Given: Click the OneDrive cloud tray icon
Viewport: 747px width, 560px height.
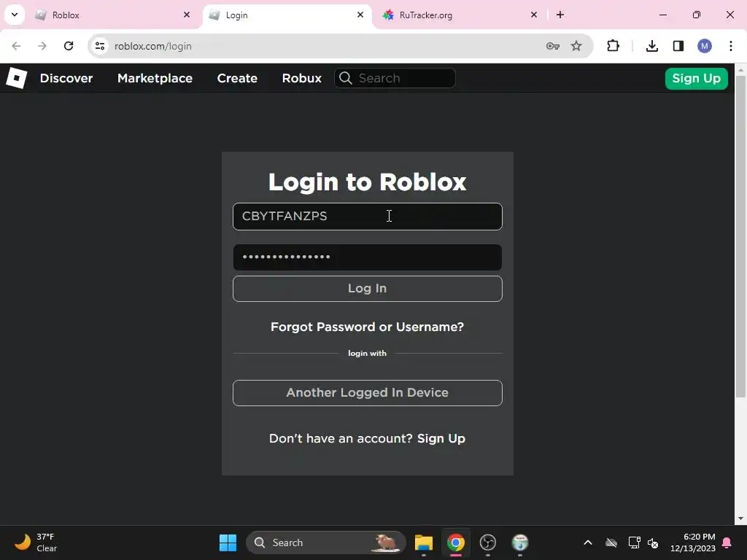Looking at the screenshot, I should [611, 542].
